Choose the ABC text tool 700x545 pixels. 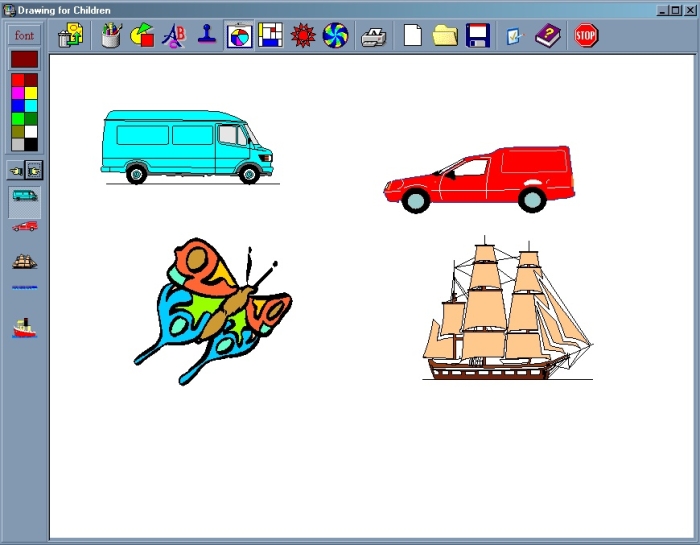coord(174,37)
